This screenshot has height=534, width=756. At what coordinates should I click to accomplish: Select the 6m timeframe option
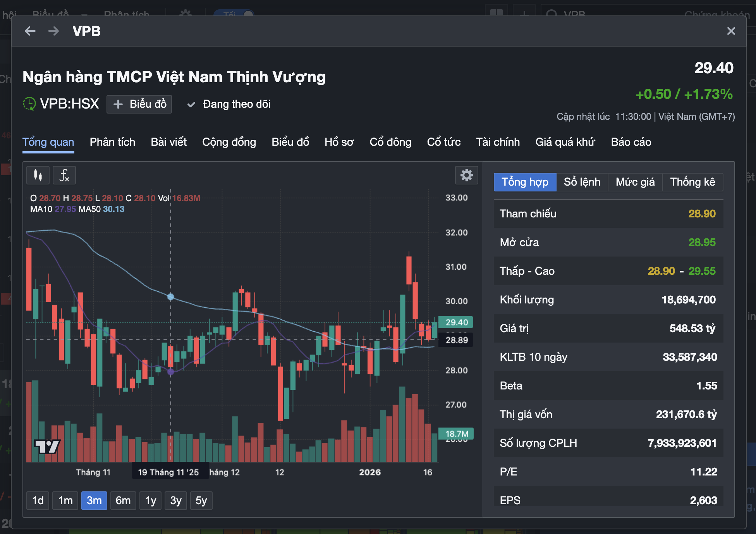123,500
